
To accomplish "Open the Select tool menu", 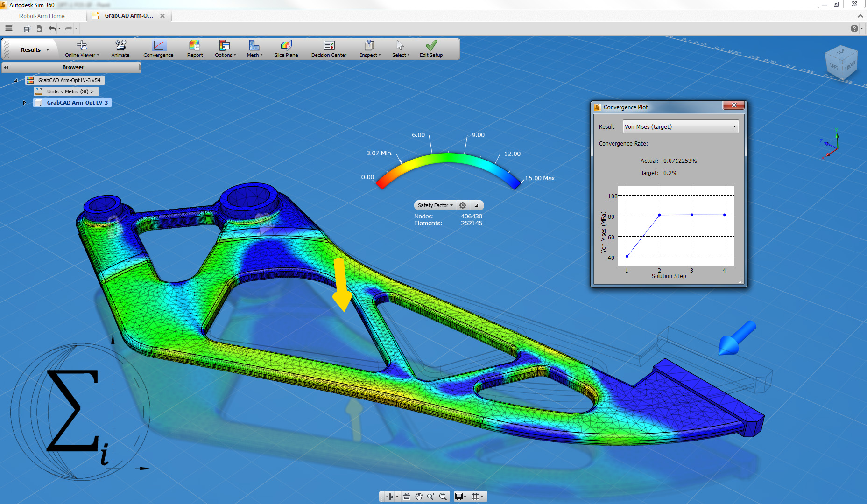I will click(x=401, y=49).
